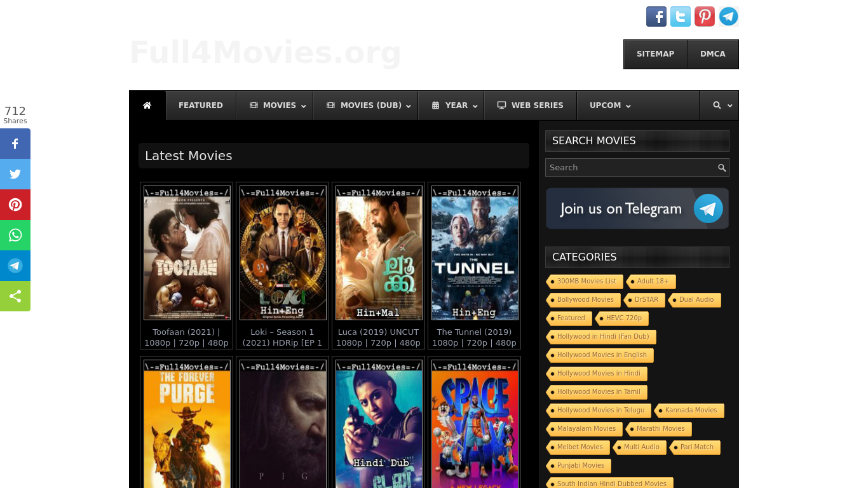Select the Dual Audio category tag
The image size is (868, 488).
point(695,300)
